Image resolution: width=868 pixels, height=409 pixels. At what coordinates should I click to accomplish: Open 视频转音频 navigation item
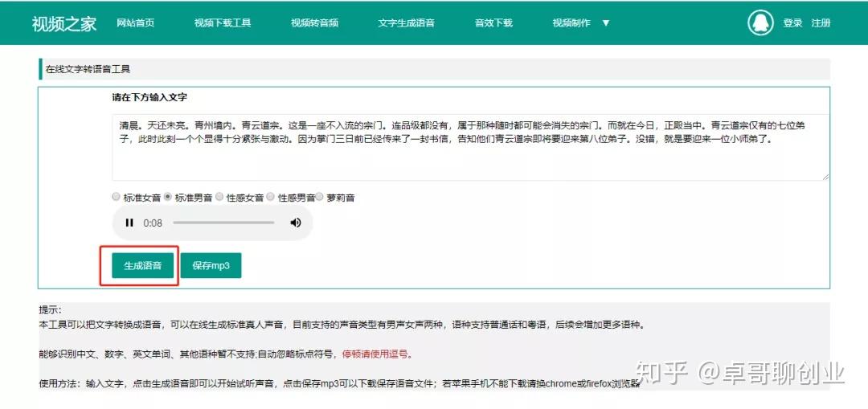click(x=314, y=23)
